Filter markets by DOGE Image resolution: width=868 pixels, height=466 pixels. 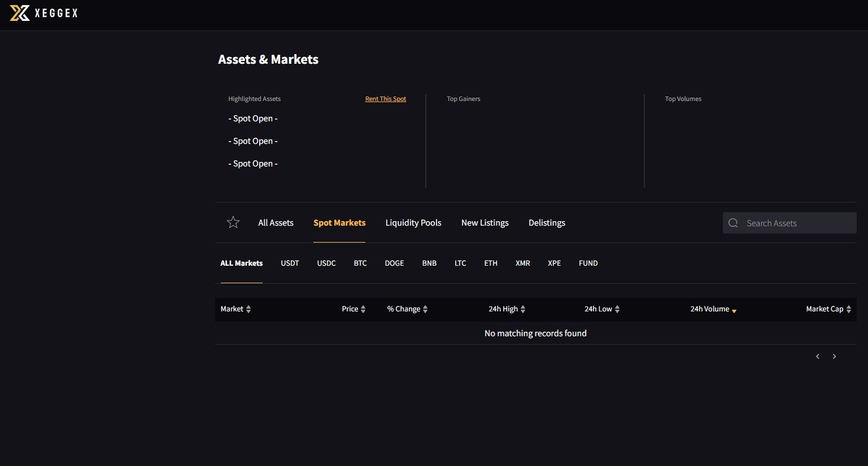tap(394, 263)
